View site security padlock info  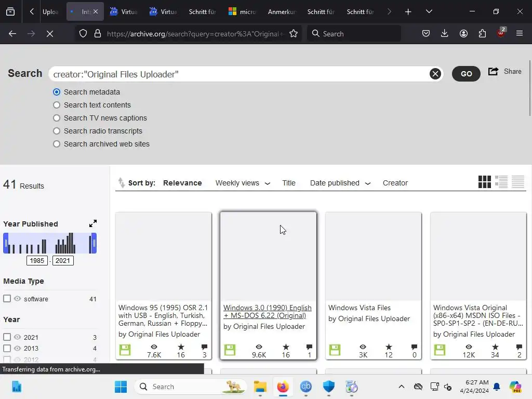click(x=98, y=34)
